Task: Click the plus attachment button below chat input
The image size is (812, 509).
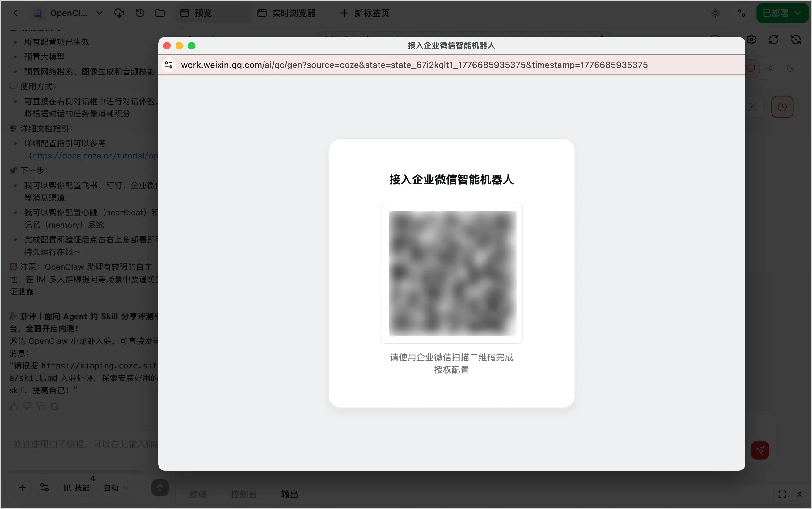Action: [22, 488]
